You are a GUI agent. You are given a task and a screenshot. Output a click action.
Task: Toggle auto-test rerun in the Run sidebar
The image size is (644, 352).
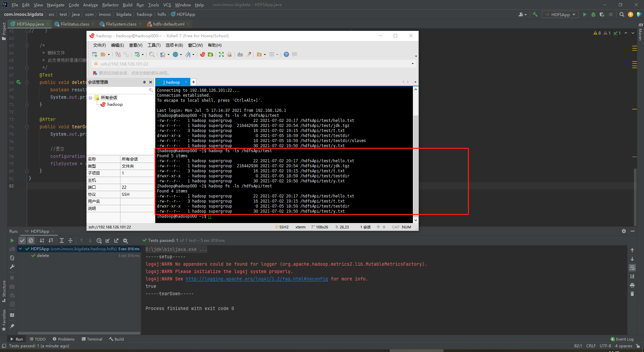[x=12, y=258]
